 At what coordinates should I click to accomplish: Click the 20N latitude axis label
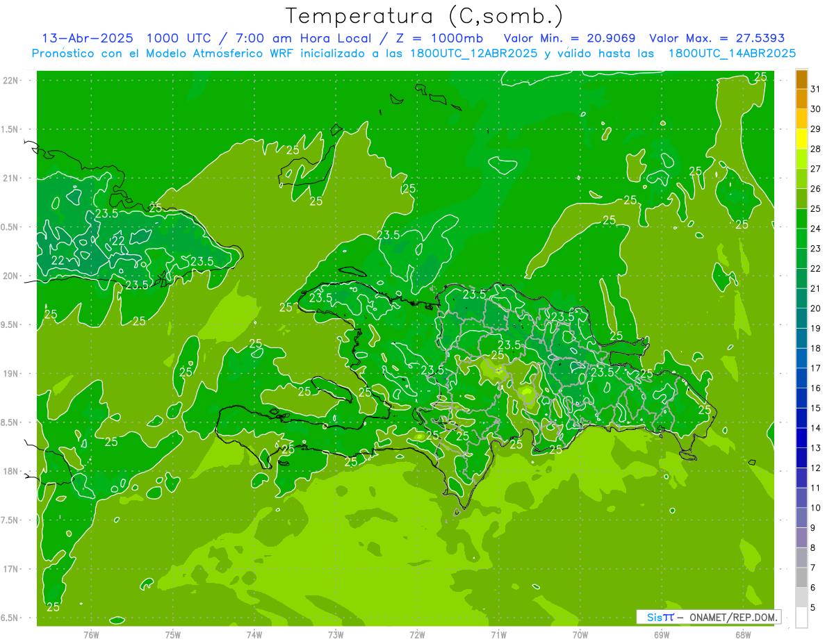click(11, 276)
